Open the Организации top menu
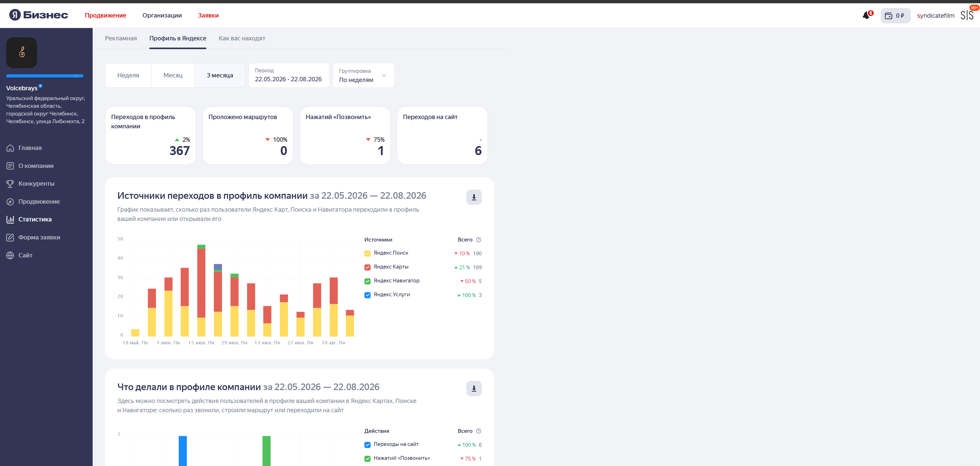This screenshot has width=980, height=466. 162,15
